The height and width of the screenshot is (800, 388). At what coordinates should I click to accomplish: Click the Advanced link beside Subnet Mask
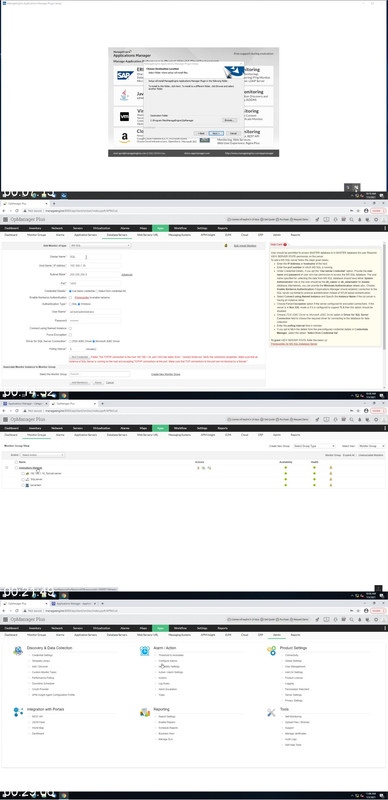[127, 274]
